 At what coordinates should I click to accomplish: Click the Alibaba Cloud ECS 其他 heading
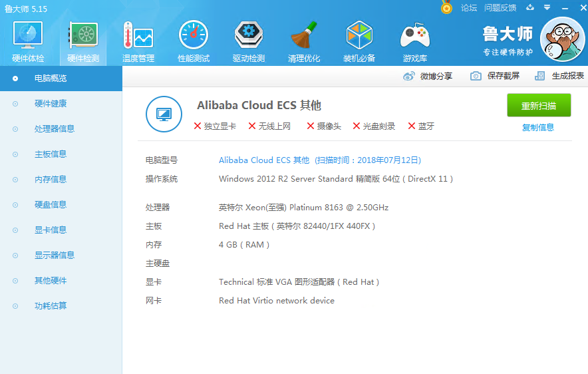[259, 105]
